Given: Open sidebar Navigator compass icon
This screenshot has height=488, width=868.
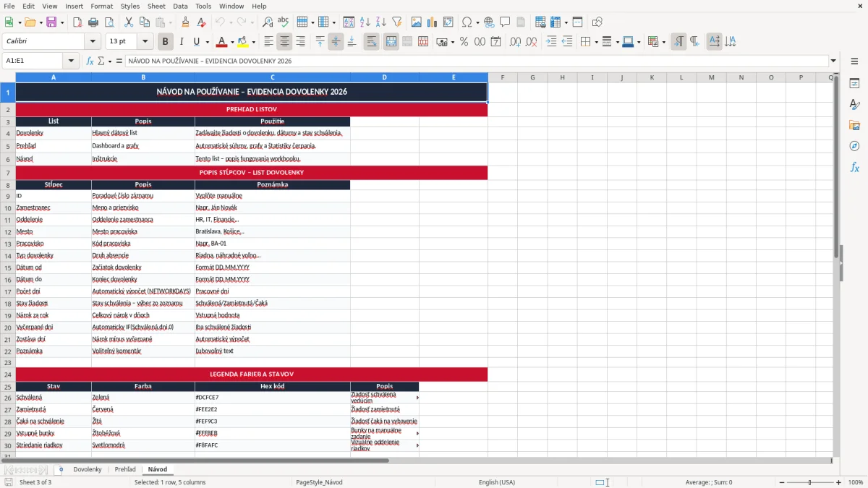Looking at the screenshot, I should 854,146.
